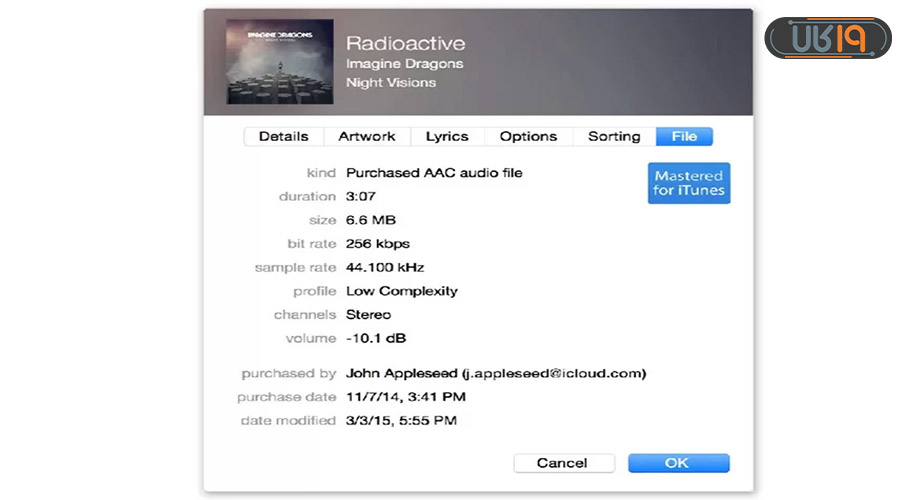
Task: Open the Artwork tab
Action: [x=366, y=136]
